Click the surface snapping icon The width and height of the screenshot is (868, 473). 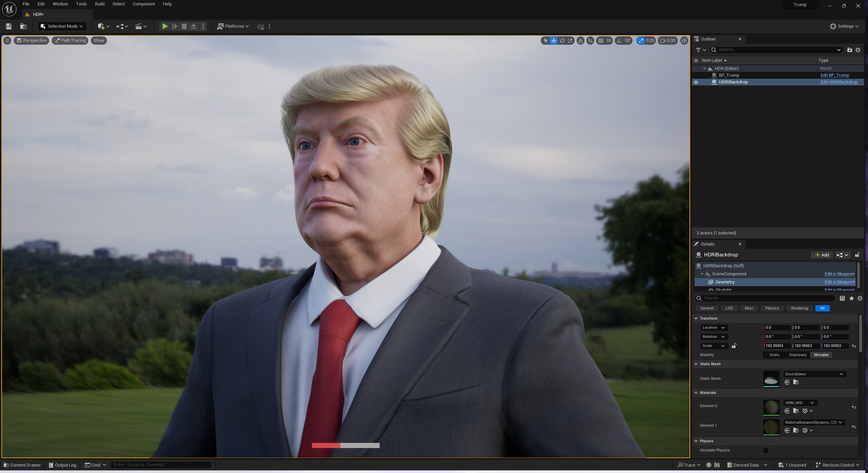590,41
